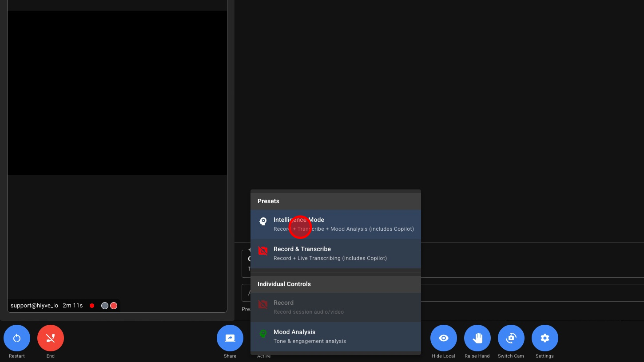The image size is (644, 362).
Task: Click the support@hiyve_io participant label
Action: tap(34, 306)
